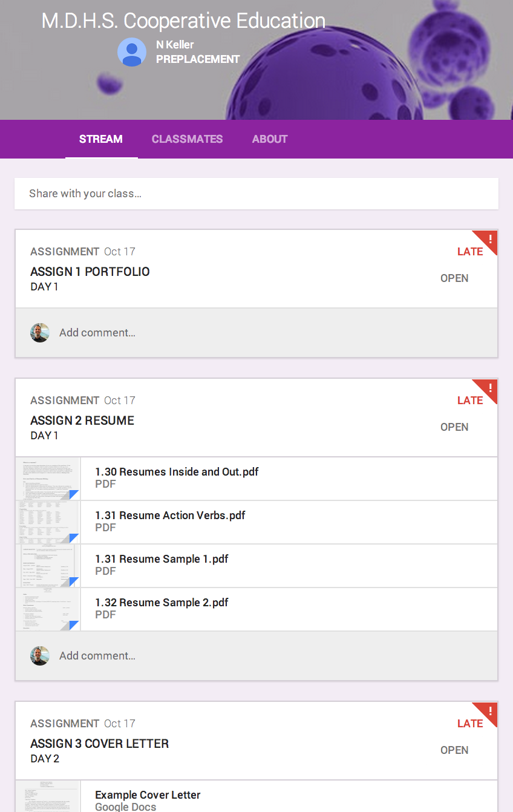Click Add comment under Assign 1 Portfolio
This screenshot has height=812, width=513.
[x=97, y=333]
